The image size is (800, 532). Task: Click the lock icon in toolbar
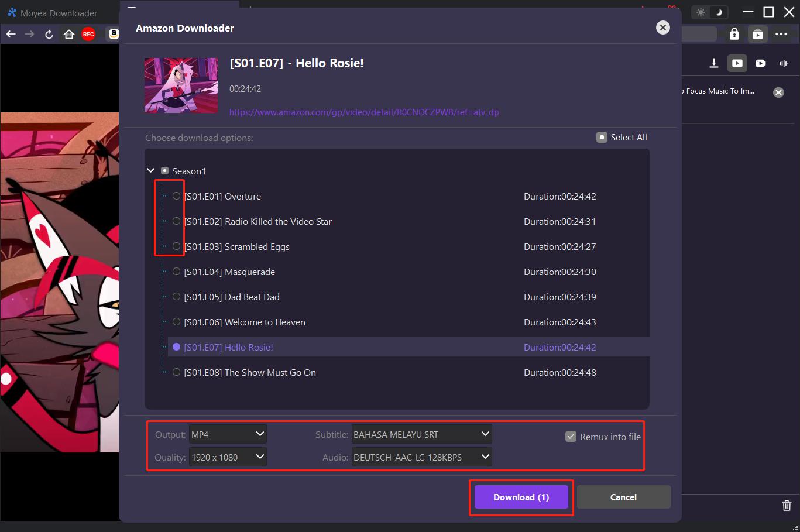(734, 35)
